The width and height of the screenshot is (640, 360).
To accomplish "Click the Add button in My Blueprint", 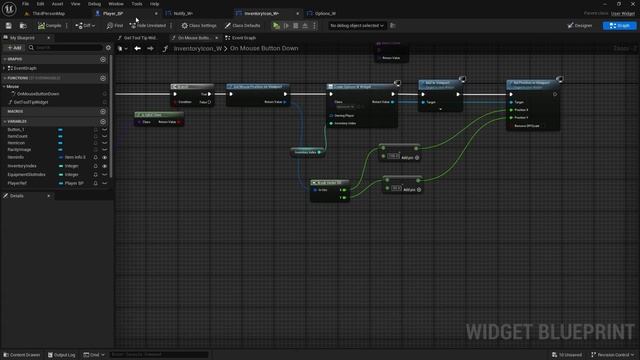I will coord(14,48).
